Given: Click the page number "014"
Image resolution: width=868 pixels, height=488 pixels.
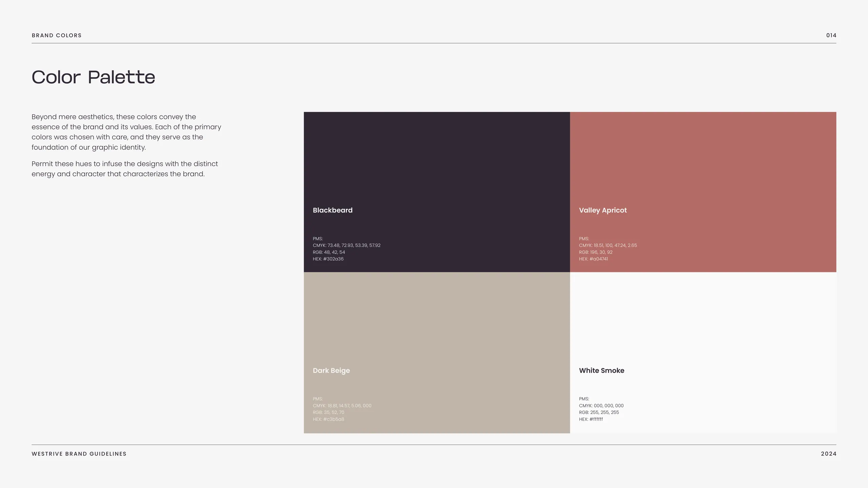Looking at the screenshot, I should pyautogui.click(x=831, y=35).
